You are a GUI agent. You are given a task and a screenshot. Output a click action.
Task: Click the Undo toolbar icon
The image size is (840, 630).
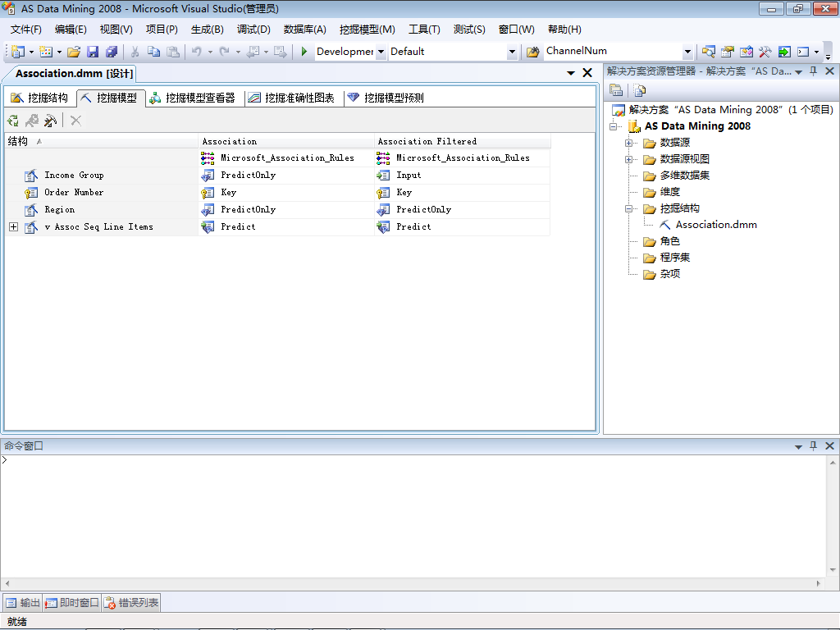point(197,52)
